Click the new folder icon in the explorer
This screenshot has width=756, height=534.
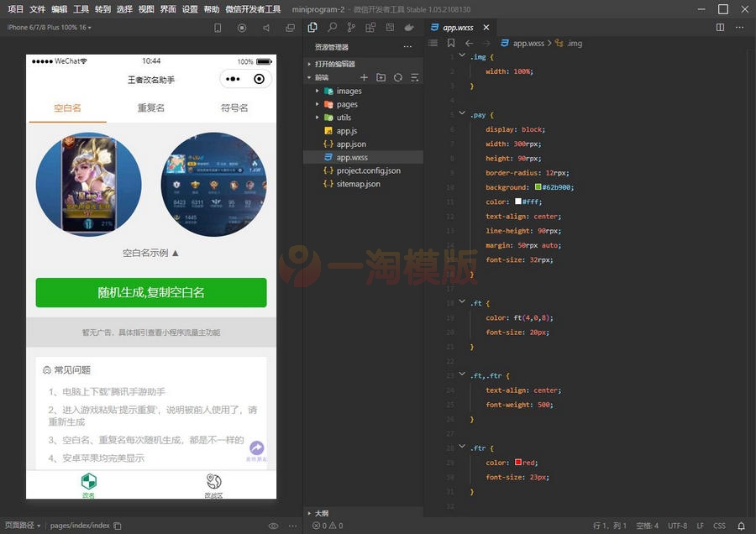(x=381, y=77)
